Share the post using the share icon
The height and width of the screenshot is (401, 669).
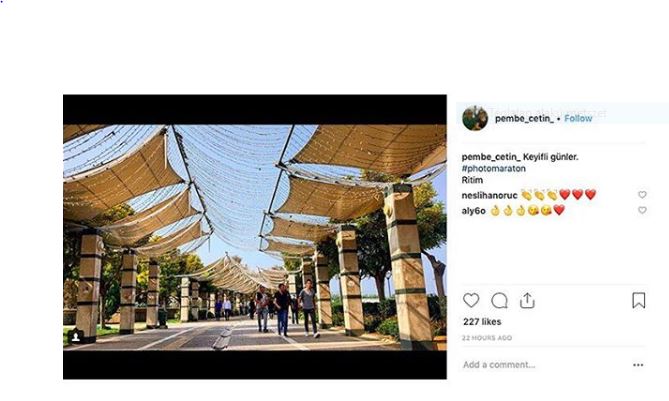click(527, 300)
